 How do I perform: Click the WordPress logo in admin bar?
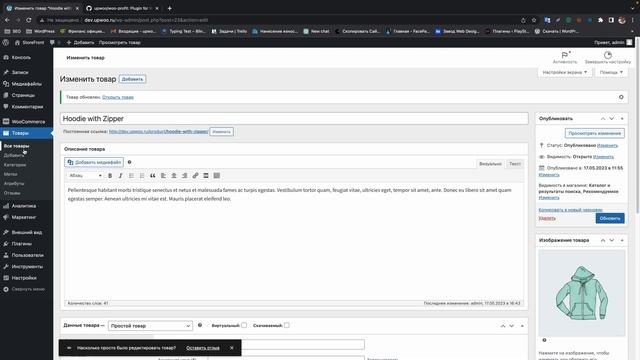pos(6,42)
